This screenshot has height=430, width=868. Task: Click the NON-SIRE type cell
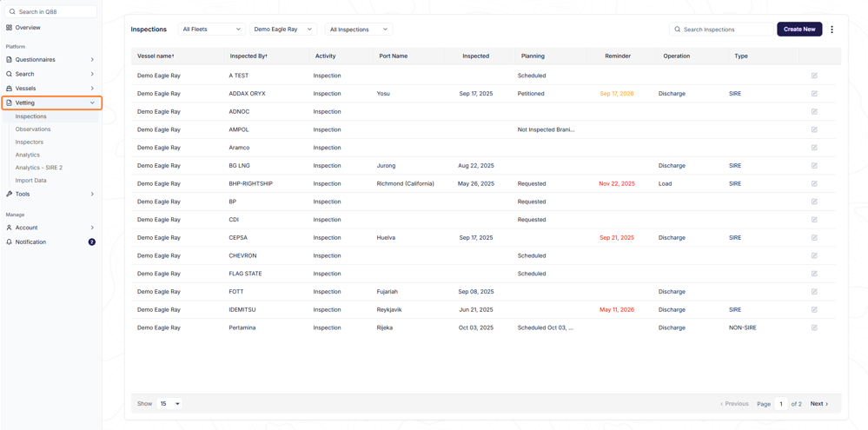pyautogui.click(x=742, y=327)
